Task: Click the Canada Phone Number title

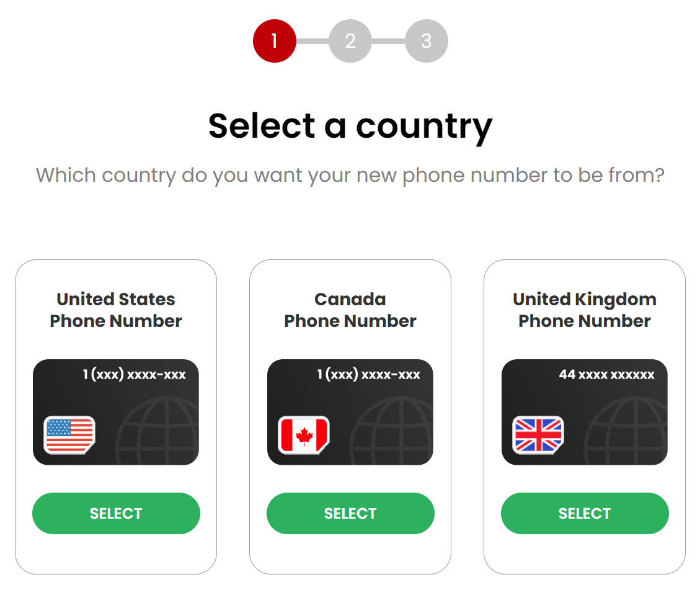Action: 350,310
